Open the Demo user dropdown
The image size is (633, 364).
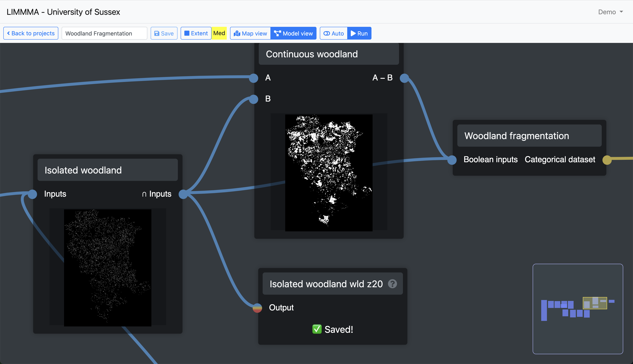[610, 12]
